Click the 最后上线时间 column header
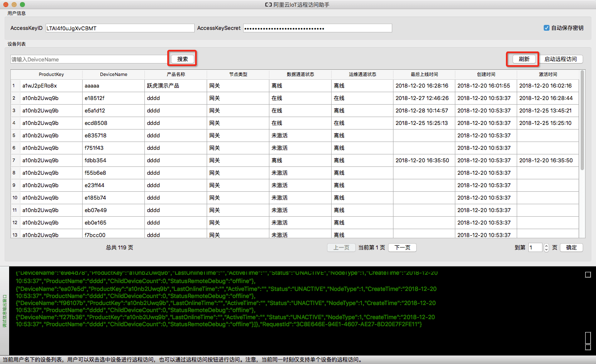The width and height of the screenshot is (596, 364). click(x=424, y=74)
